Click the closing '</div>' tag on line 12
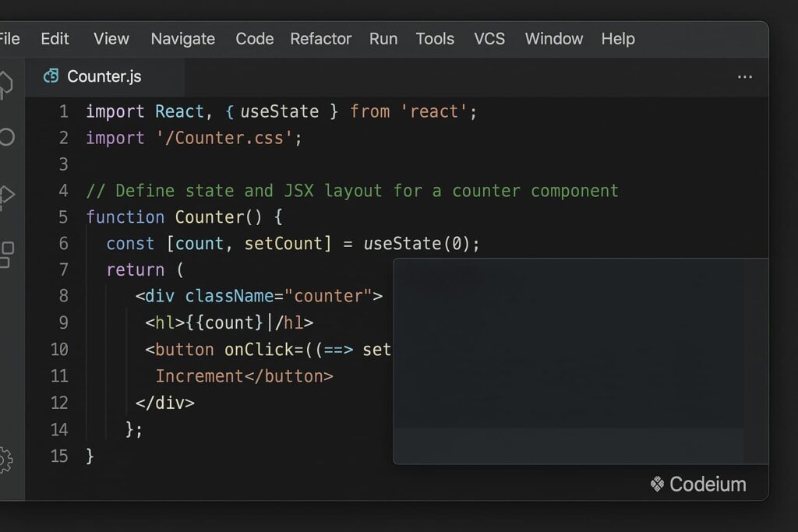The width and height of the screenshot is (798, 532). pos(165,403)
